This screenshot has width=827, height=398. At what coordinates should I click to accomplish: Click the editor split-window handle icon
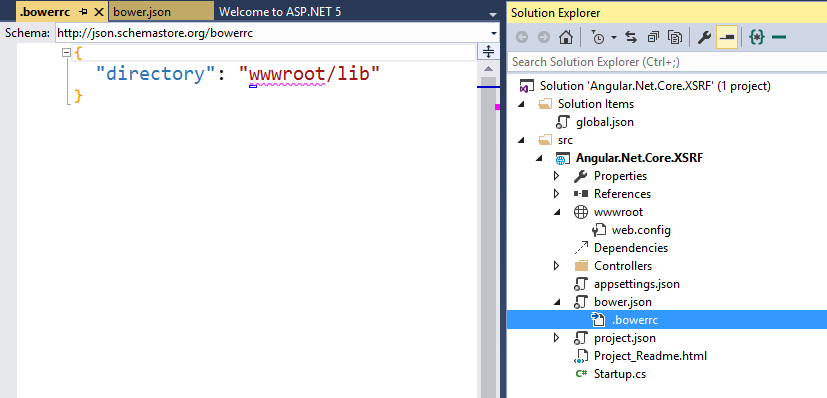pos(488,52)
